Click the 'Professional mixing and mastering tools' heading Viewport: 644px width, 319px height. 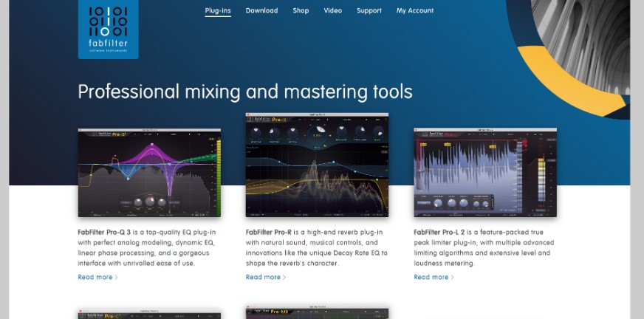245,92
